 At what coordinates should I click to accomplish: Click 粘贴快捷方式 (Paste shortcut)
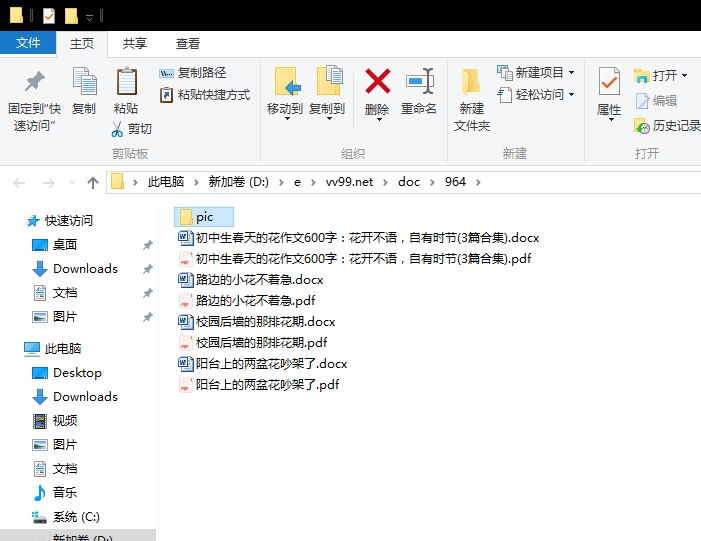pos(205,95)
